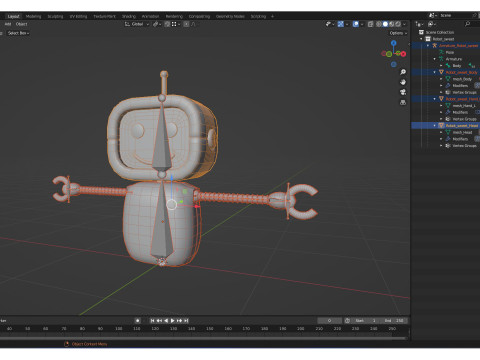Switch to the UV Editing workspace tab
Screen dimensions: 480x360
(78, 16)
